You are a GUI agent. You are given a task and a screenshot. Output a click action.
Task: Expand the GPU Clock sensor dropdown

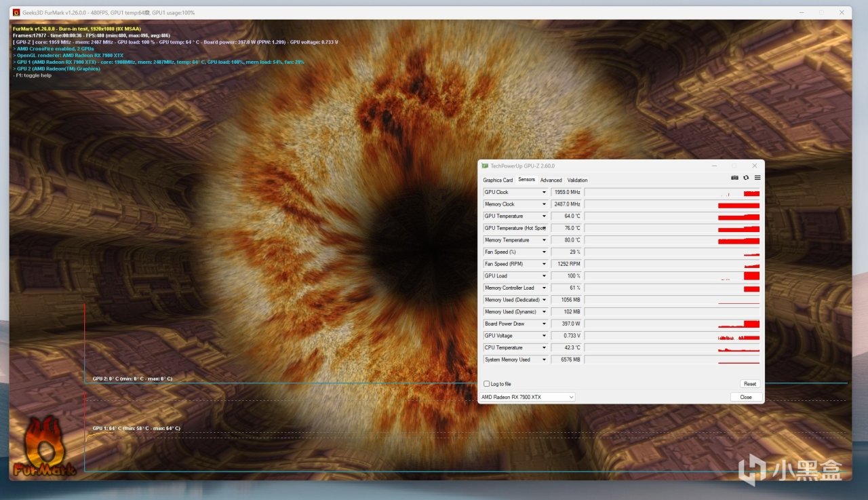(x=544, y=193)
